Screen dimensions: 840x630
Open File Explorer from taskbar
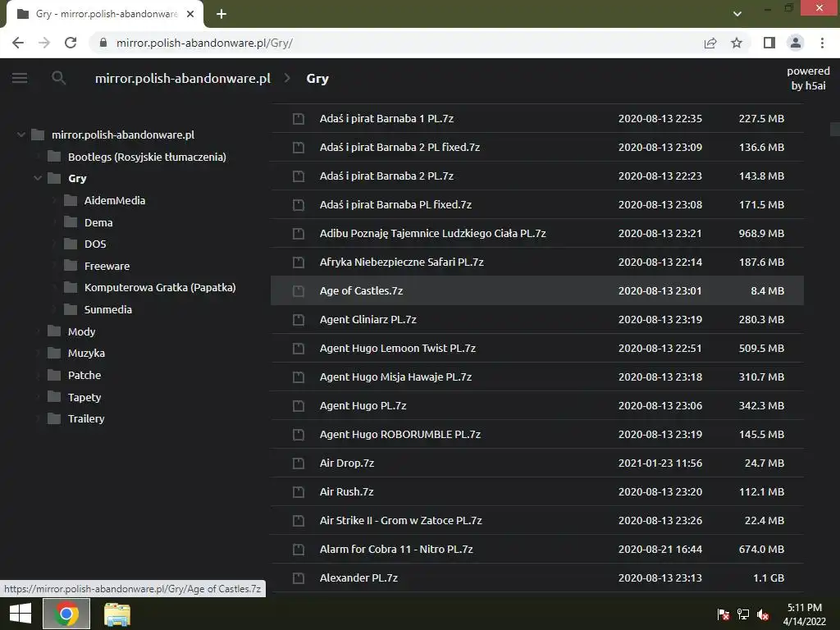pos(116,614)
